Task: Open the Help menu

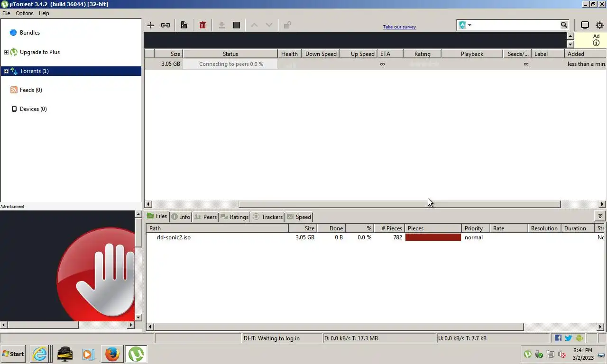Action: coord(44,13)
